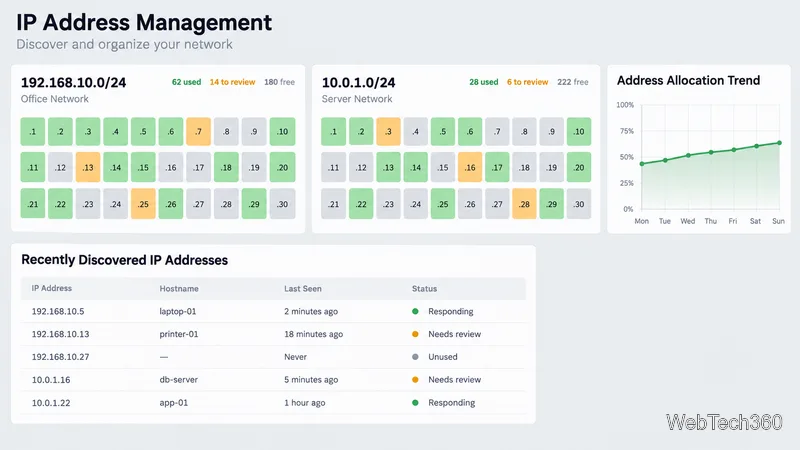Choose cell .22 in the Server Network grid
Image resolution: width=800 pixels, height=450 pixels.
point(361,204)
